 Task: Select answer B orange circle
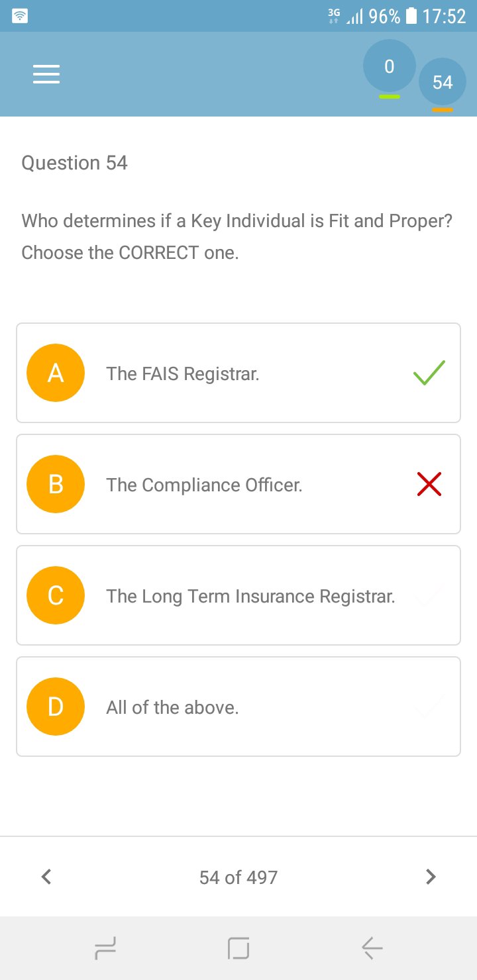56,484
